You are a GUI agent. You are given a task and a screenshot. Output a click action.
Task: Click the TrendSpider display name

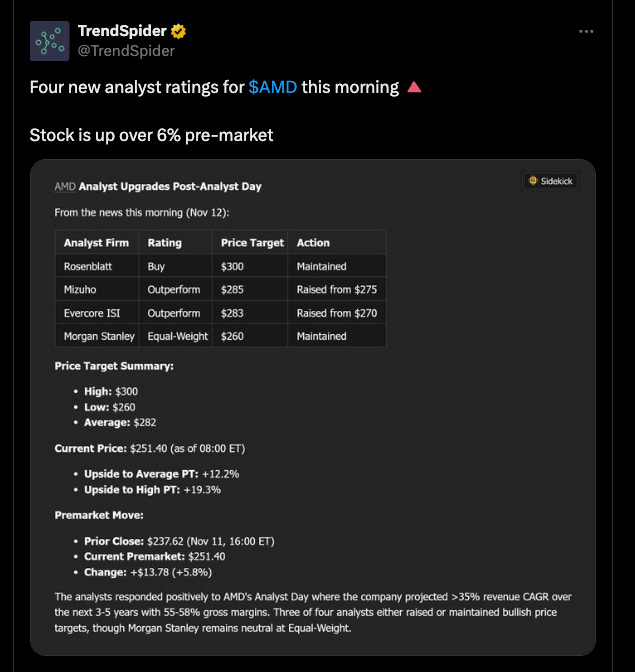(122, 31)
